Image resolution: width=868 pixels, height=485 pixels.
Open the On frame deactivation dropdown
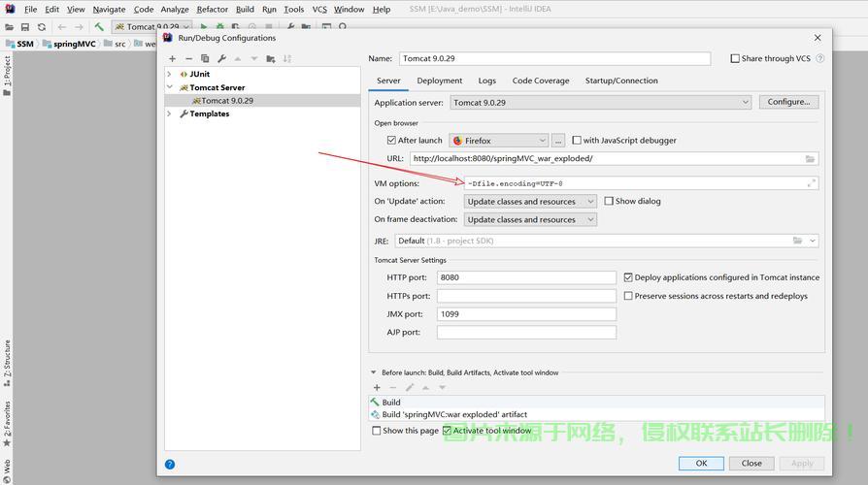point(530,219)
